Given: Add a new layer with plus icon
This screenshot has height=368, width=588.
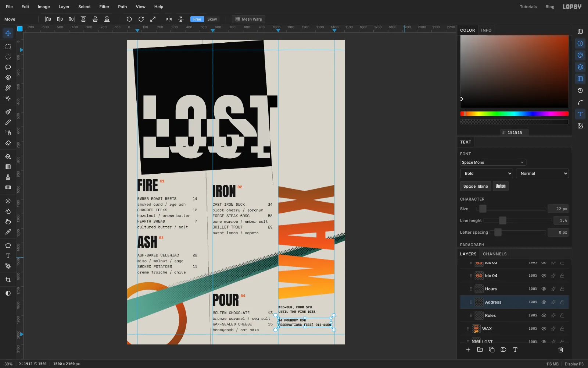Looking at the screenshot, I should click(x=468, y=350).
